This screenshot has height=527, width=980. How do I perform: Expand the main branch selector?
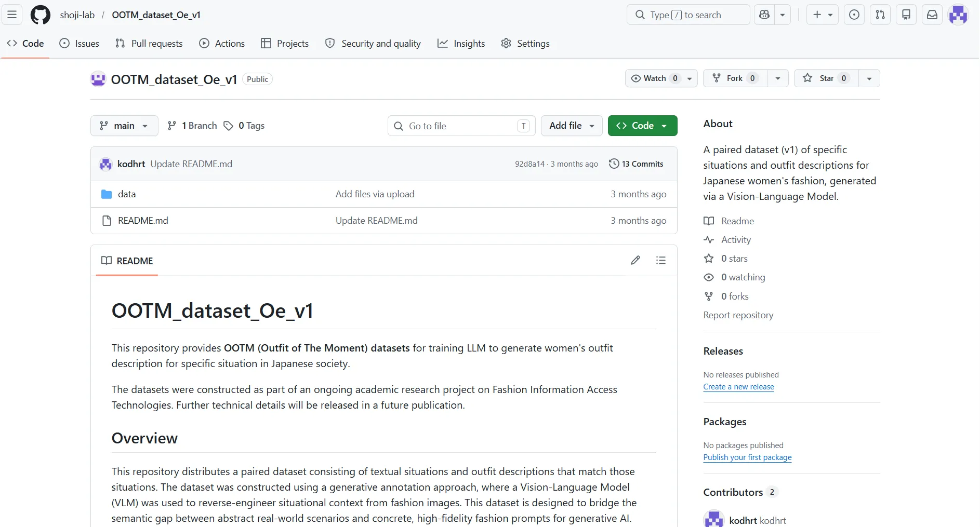(124, 126)
